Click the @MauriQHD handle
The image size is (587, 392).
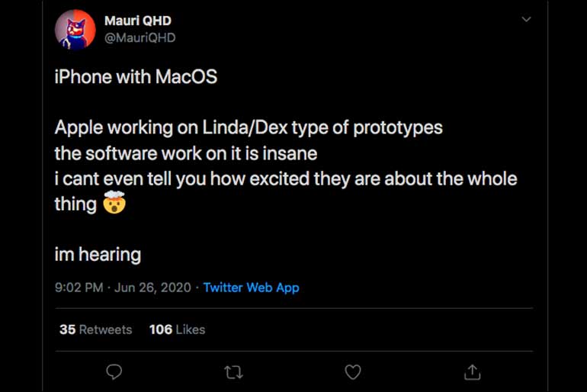pos(140,37)
